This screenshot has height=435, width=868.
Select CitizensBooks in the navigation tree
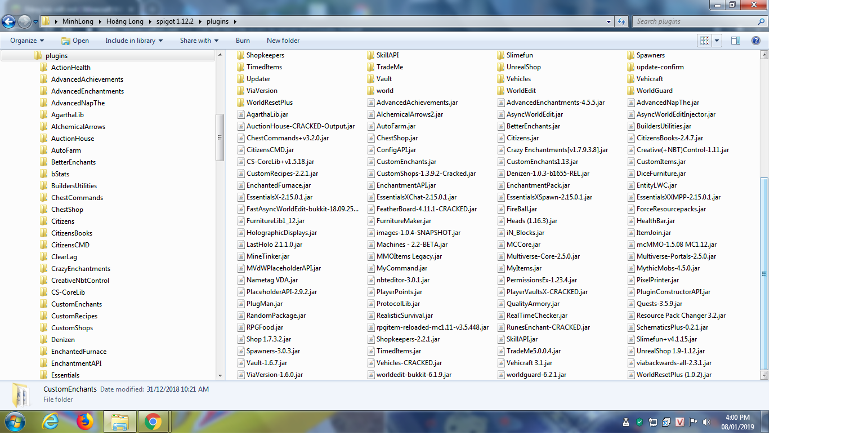[x=71, y=233]
